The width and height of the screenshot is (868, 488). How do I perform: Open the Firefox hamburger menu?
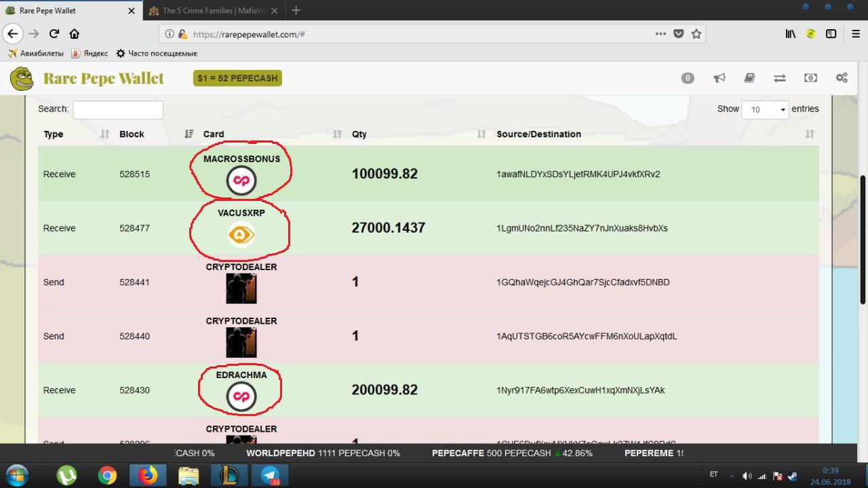tap(855, 33)
